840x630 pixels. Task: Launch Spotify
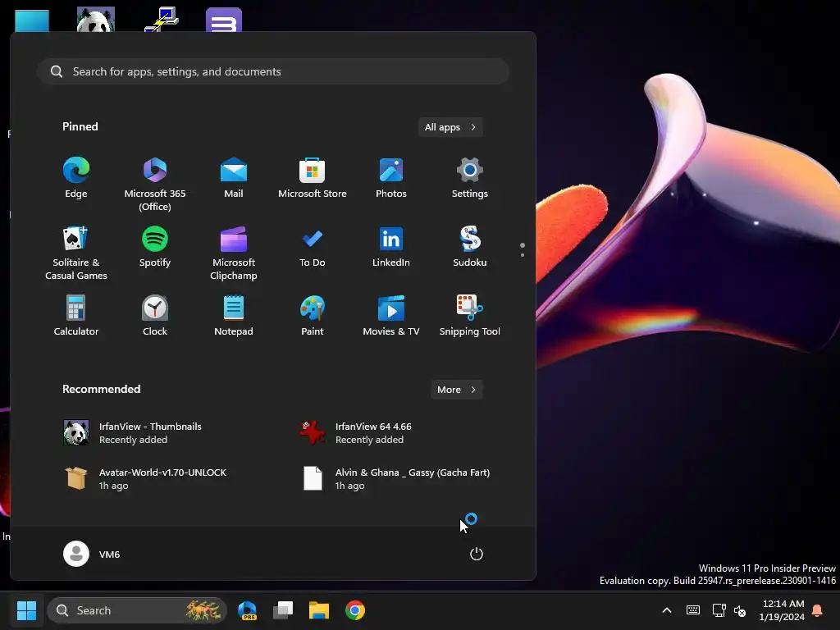click(x=155, y=247)
